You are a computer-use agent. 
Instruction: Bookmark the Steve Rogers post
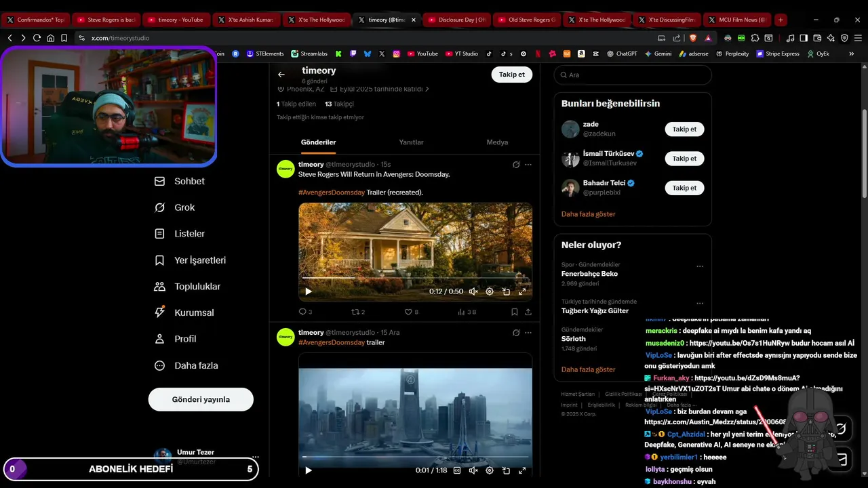[515, 312]
